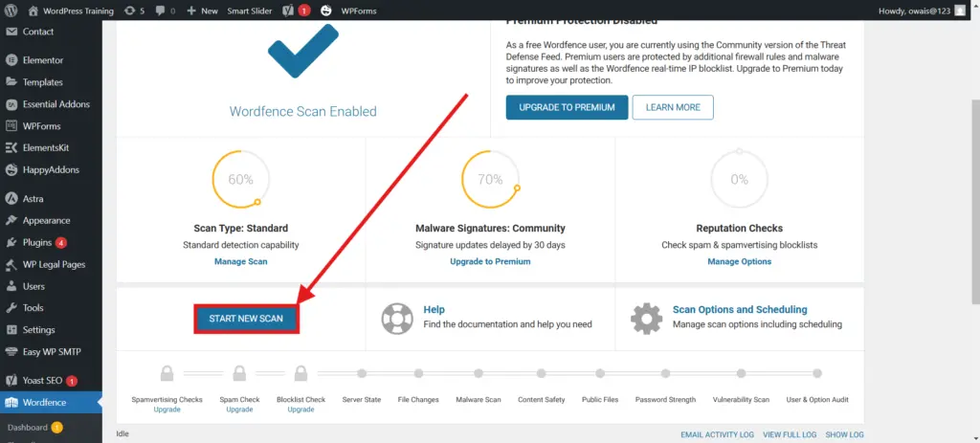Screen dimensions: 980x443
Task: Click the File Changes stage dot
Action: coord(418,374)
